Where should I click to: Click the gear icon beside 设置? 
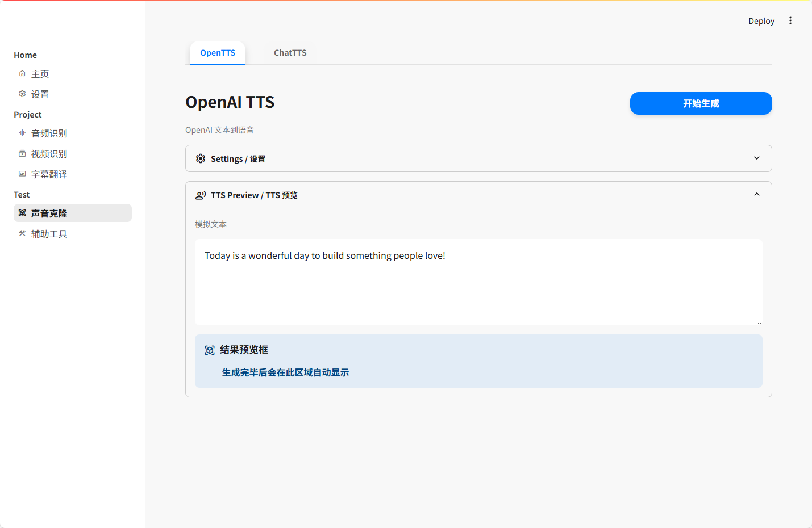[x=22, y=94]
